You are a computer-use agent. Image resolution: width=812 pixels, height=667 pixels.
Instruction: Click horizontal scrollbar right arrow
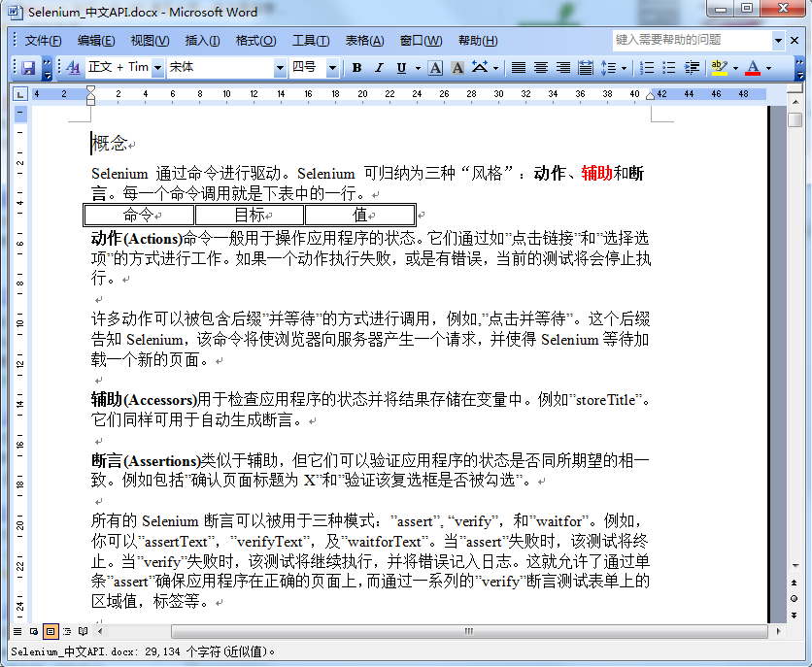tap(778, 631)
